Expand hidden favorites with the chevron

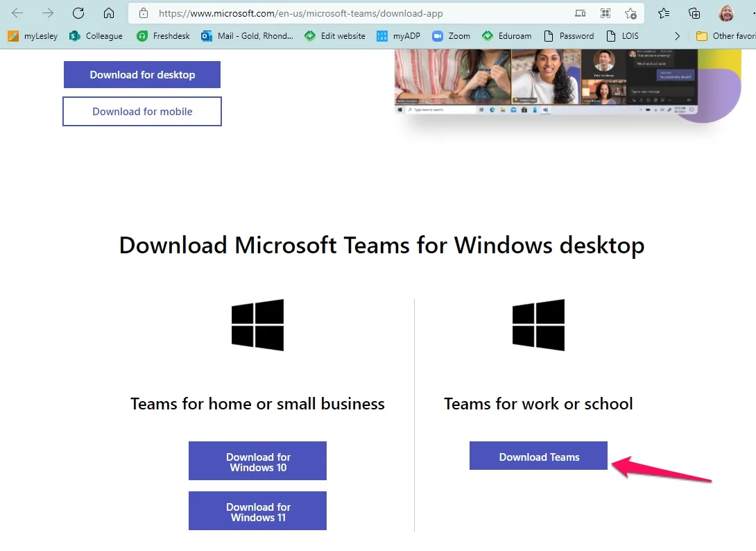pos(677,35)
